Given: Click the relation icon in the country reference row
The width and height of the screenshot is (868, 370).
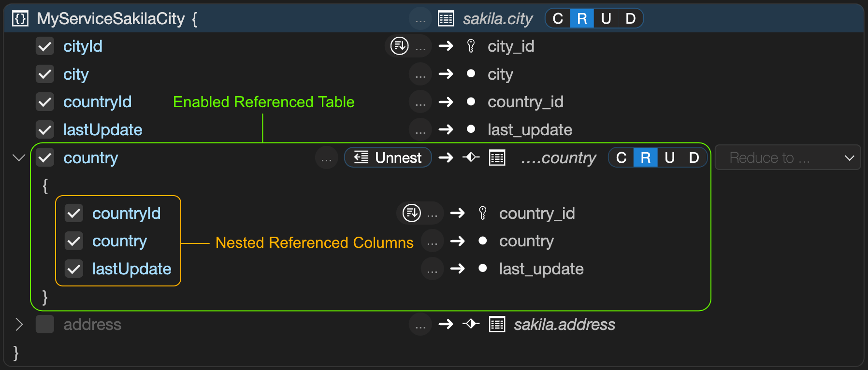Looking at the screenshot, I should 471,157.
